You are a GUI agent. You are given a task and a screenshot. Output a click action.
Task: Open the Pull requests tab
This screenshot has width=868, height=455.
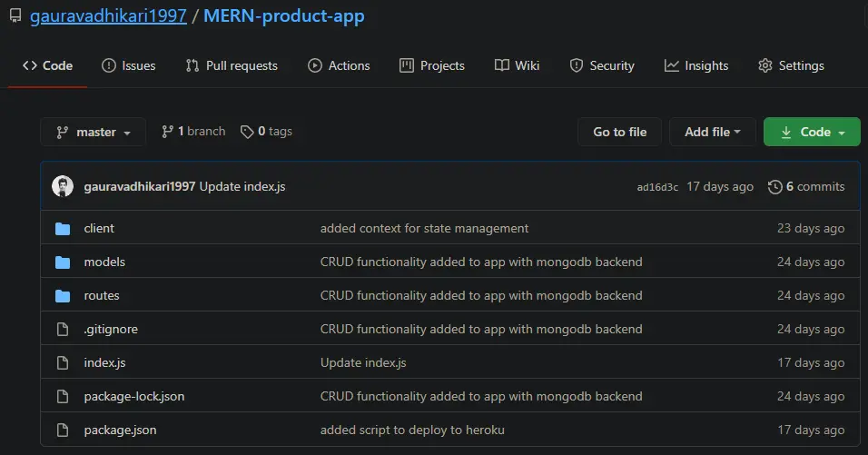[x=232, y=65]
